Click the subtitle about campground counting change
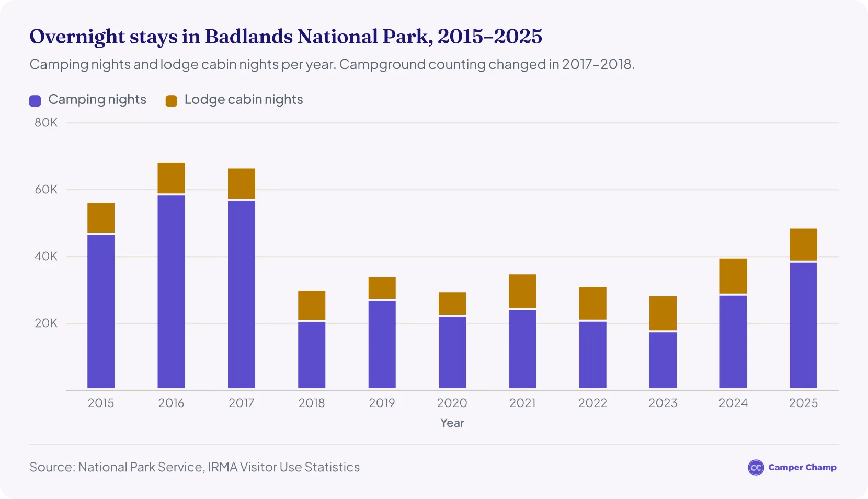 point(332,64)
